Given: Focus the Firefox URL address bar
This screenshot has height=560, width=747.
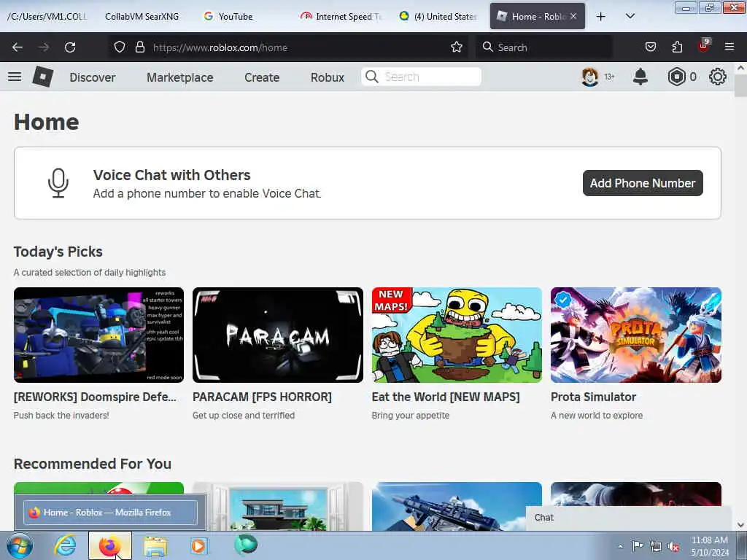Looking at the screenshot, I should tap(288, 47).
